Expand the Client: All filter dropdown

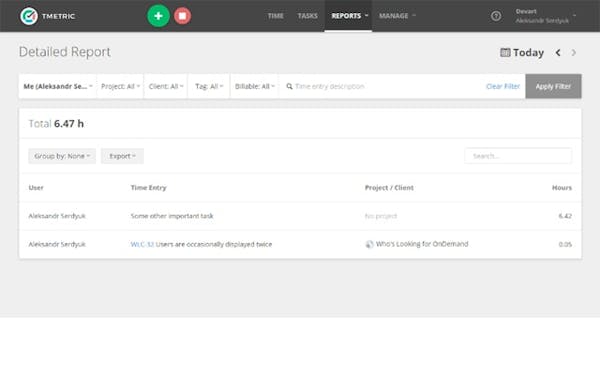[166, 86]
